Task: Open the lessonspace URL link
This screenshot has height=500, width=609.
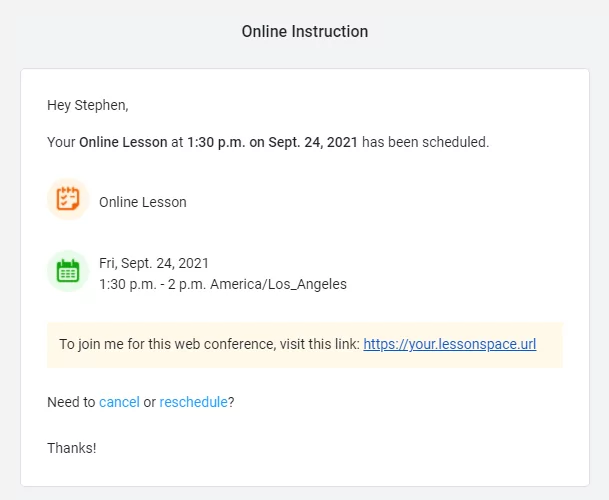Action: click(449, 344)
